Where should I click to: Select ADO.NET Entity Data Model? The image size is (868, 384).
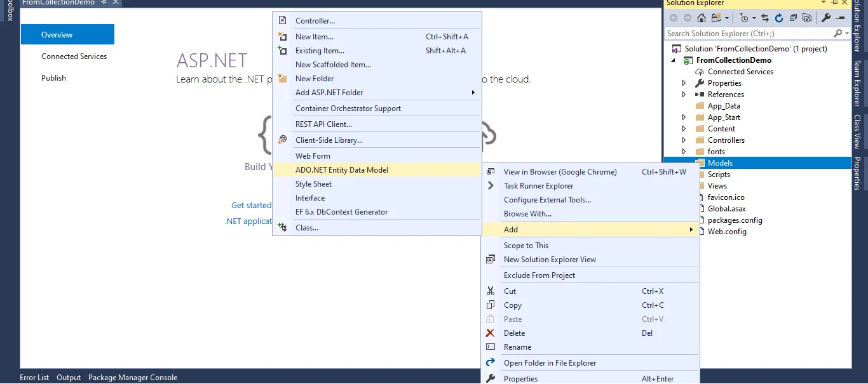(377, 170)
